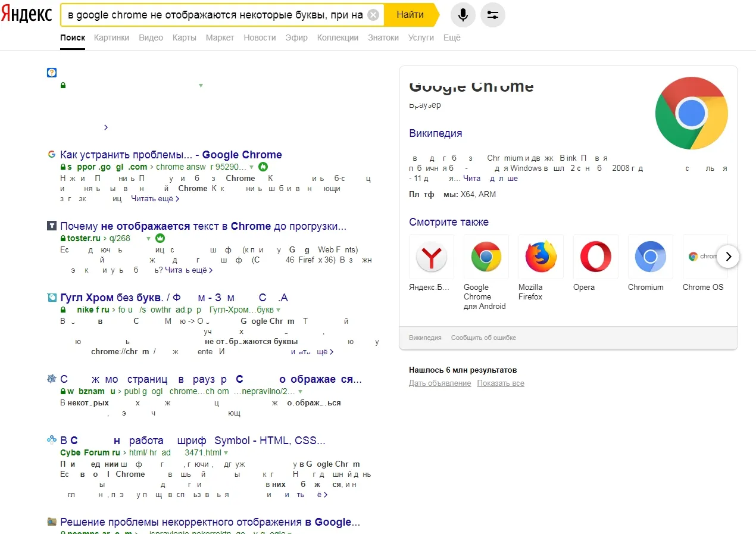Open search settings sliders icon

point(492,15)
